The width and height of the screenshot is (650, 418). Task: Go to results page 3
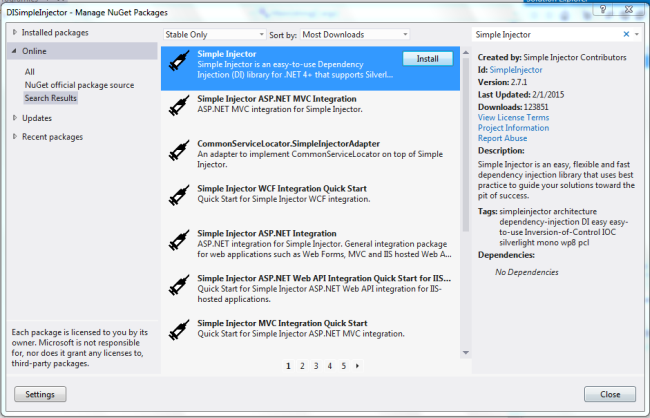(316, 366)
